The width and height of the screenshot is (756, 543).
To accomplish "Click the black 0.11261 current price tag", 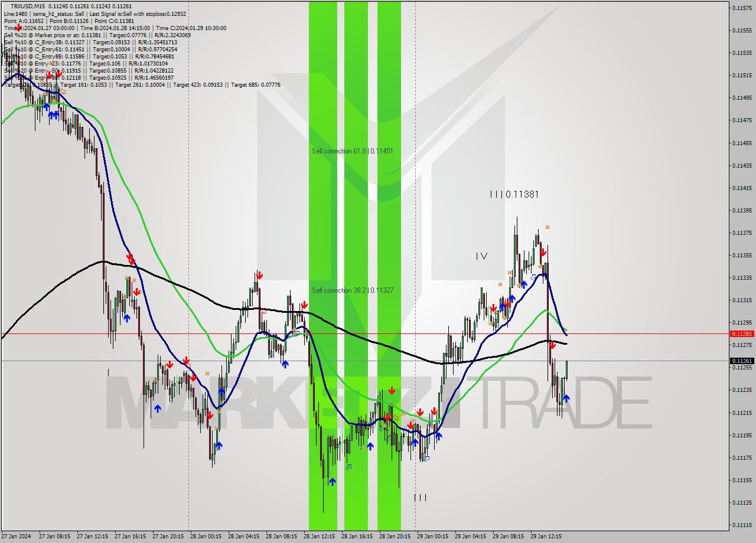I will 742,361.
